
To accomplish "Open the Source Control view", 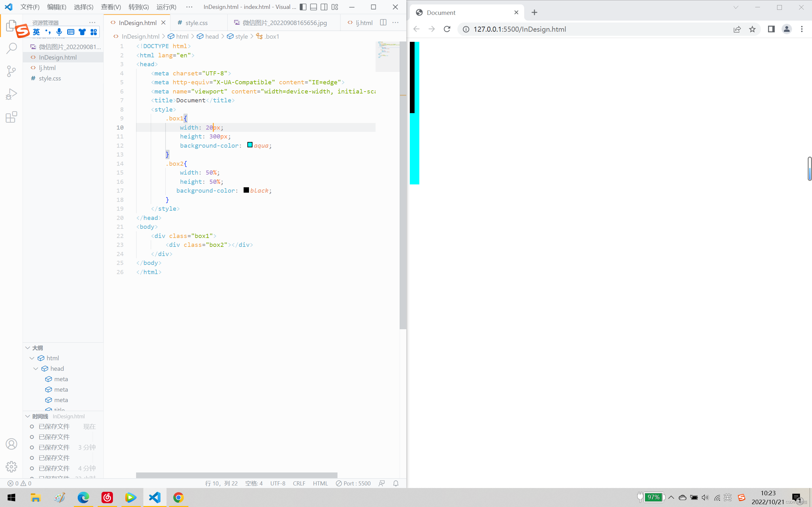I will pyautogui.click(x=11, y=71).
